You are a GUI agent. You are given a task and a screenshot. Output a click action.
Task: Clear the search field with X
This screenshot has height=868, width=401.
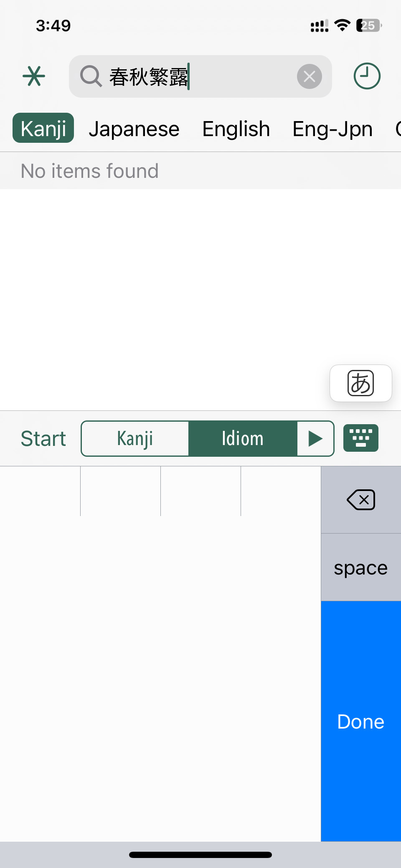point(310,76)
